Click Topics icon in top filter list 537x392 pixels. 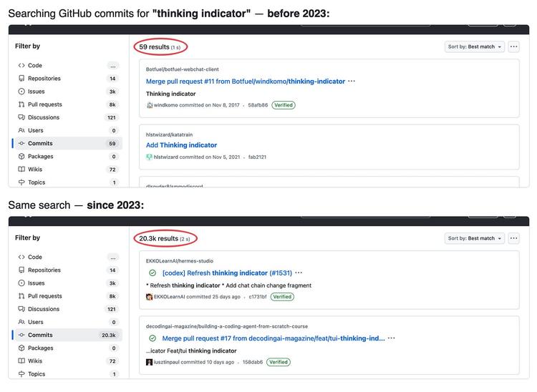21,182
